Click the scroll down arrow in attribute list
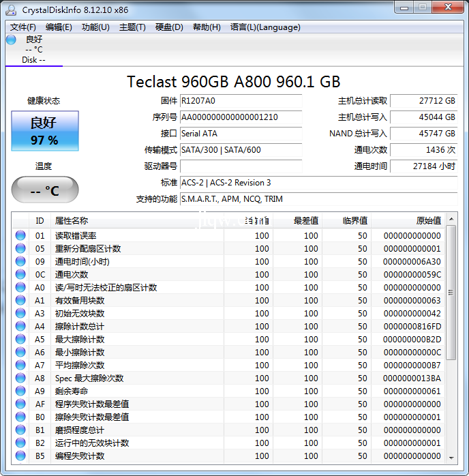The image size is (469, 476). point(451,457)
